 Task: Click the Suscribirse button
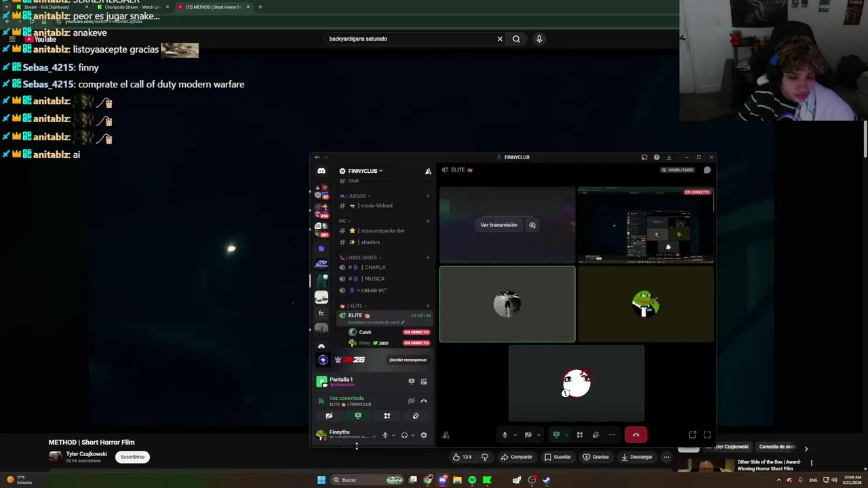click(132, 457)
